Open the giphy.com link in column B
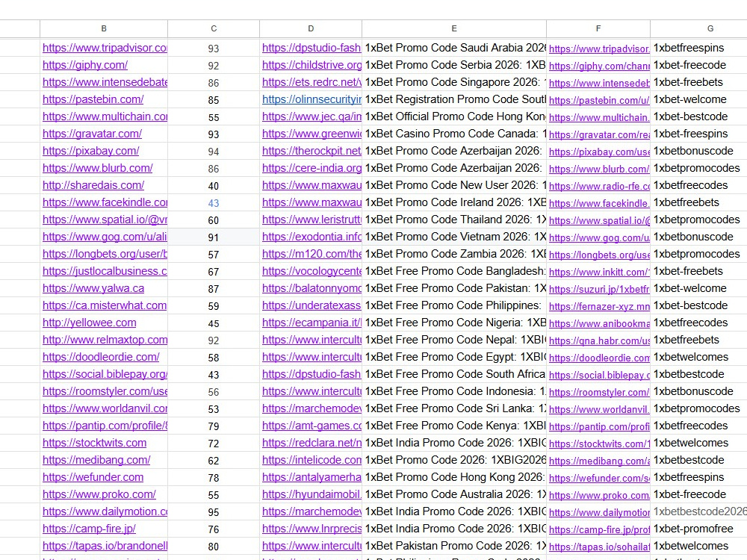This screenshot has height=560, width=747. [85, 65]
